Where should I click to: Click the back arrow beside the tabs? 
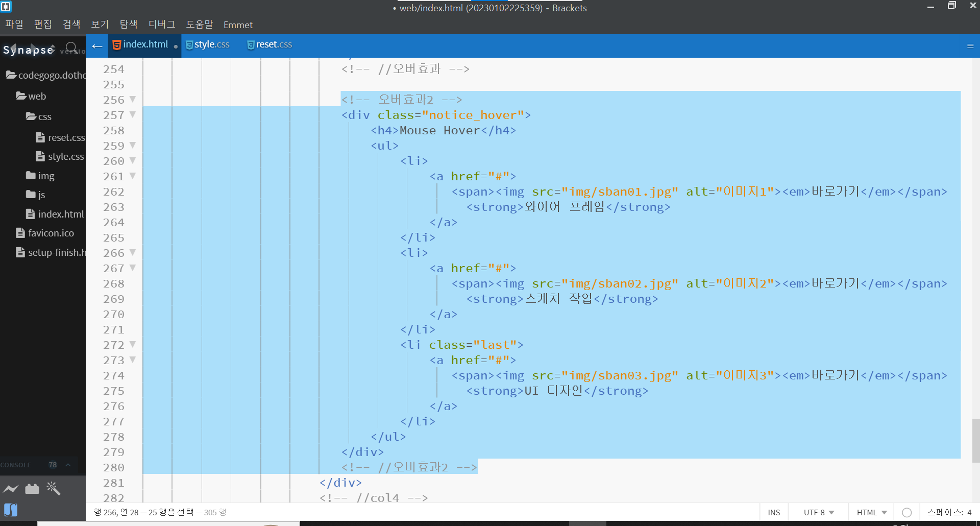click(97, 46)
